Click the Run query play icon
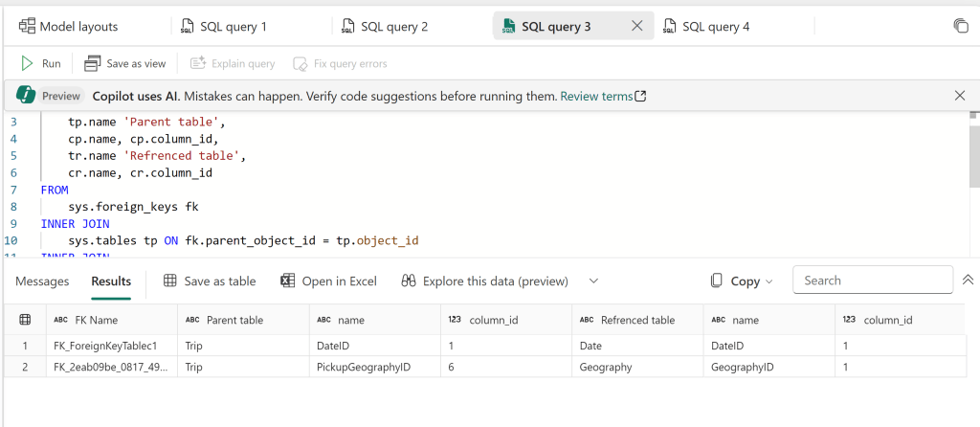Viewport: 980px width, 427px height. tap(28, 63)
